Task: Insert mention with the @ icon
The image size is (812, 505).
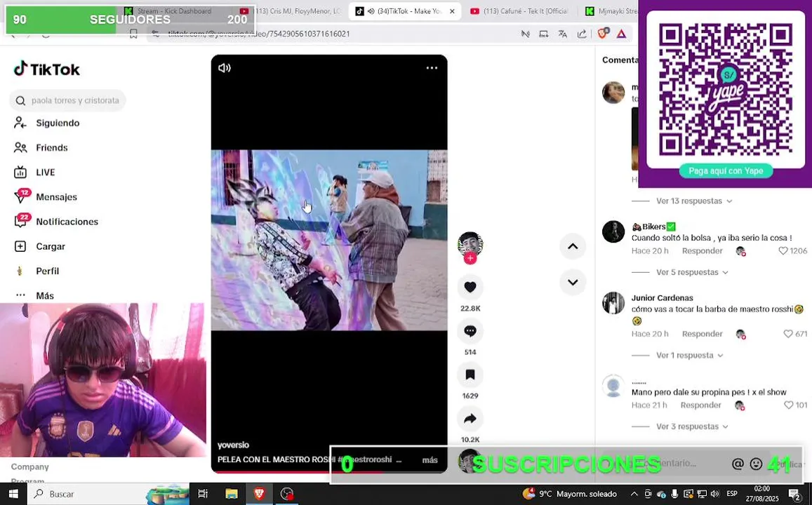Action: coord(738,464)
